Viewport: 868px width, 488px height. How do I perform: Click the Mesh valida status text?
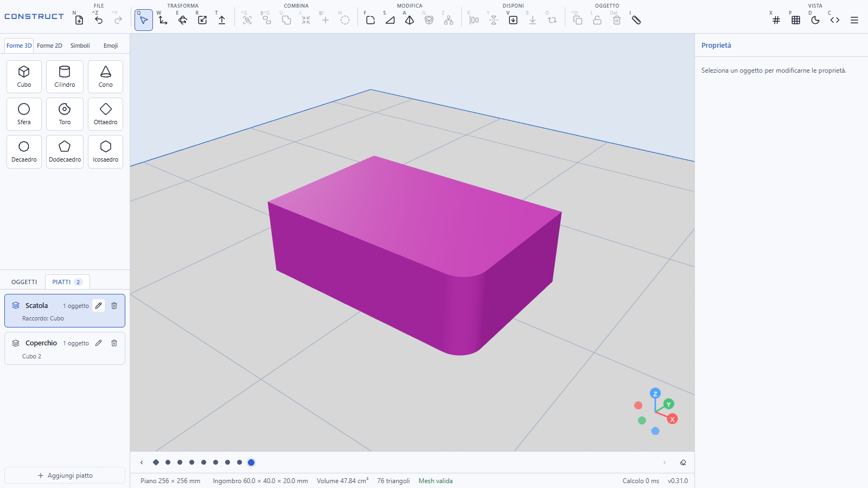(x=436, y=481)
